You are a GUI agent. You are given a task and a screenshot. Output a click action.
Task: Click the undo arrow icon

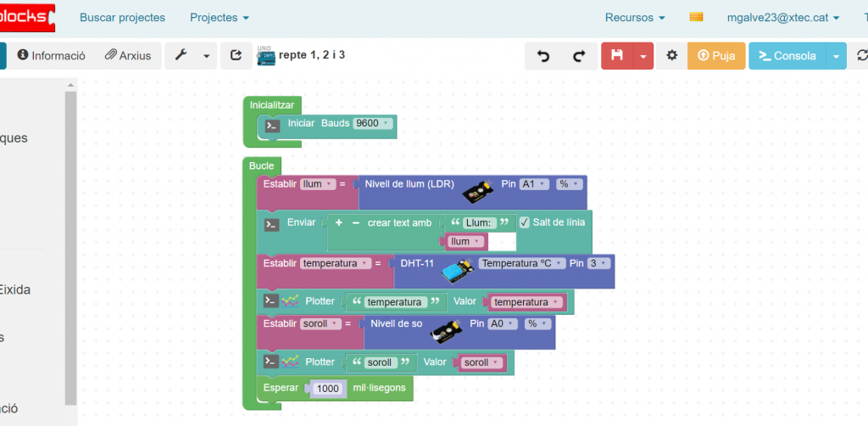pyautogui.click(x=543, y=56)
